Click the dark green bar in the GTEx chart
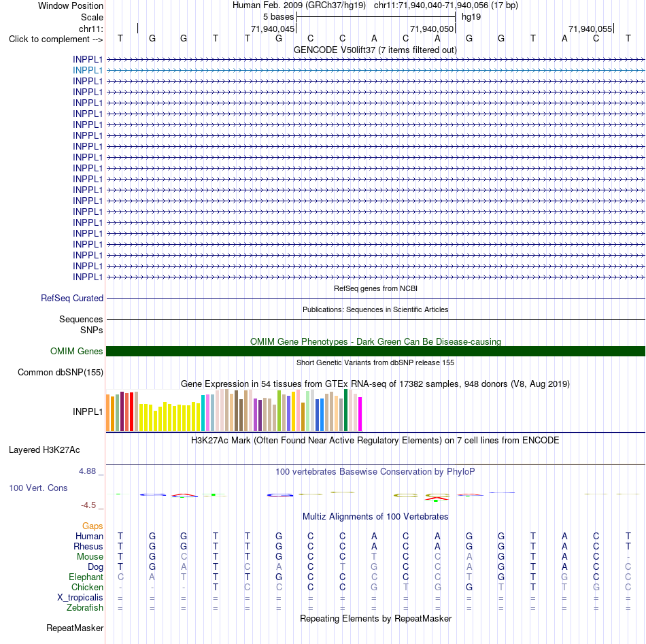 coord(345,410)
